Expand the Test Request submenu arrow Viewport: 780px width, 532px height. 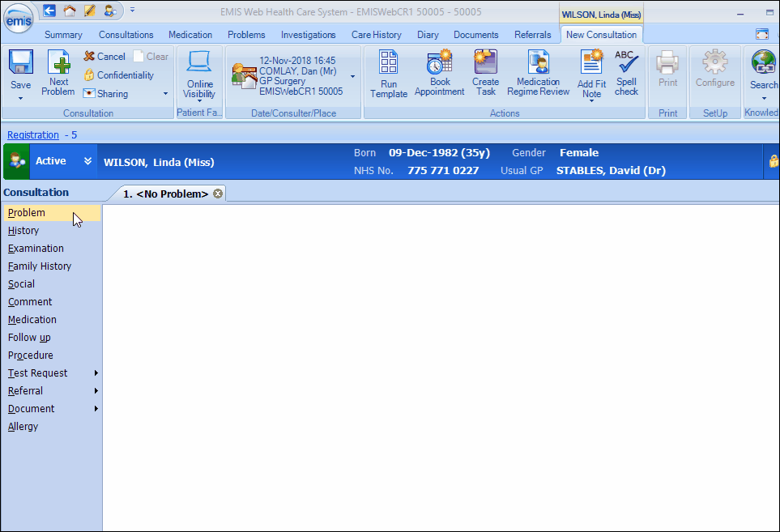pyautogui.click(x=96, y=373)
